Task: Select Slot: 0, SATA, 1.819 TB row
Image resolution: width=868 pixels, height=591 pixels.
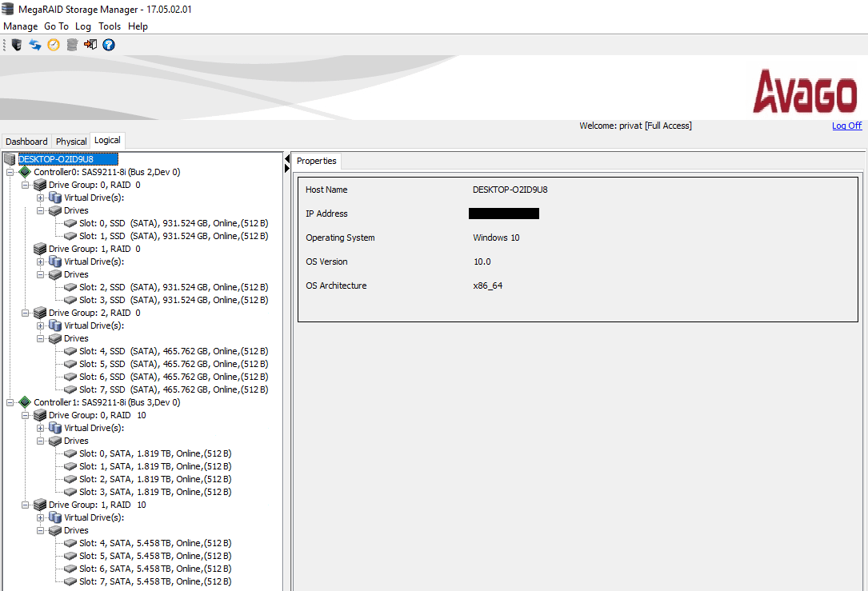Action: [155, 453]
